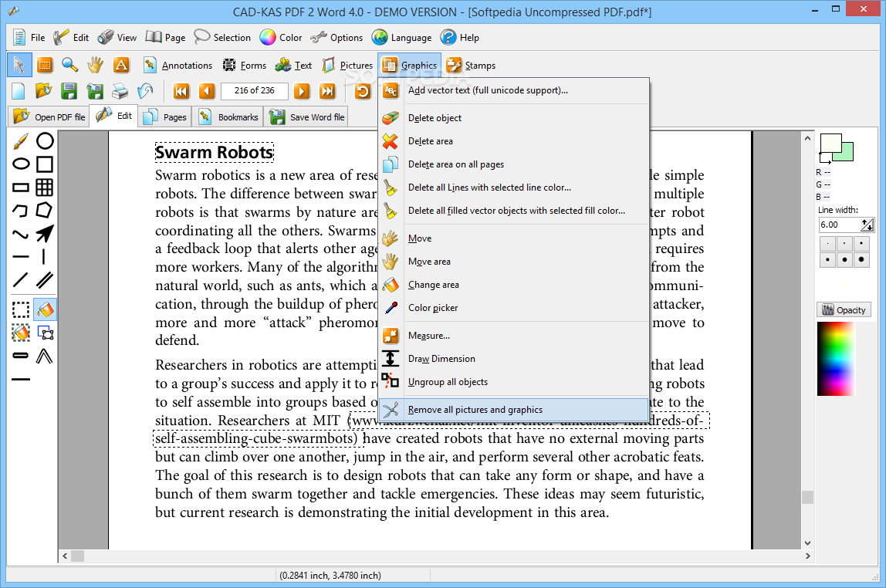The height and width of the screenshot is (588, 886).
Task: Click the rotate undo orange icon
Action: (362, 91)
